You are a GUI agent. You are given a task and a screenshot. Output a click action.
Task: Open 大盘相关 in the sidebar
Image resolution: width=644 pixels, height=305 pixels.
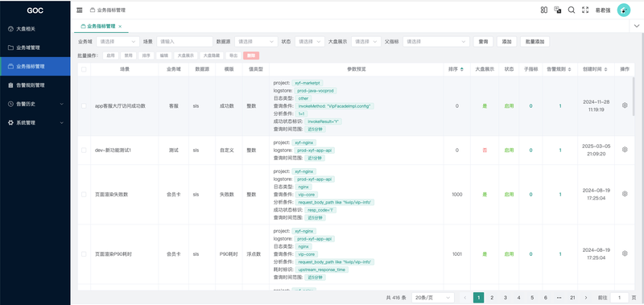[x=35, y=29]
